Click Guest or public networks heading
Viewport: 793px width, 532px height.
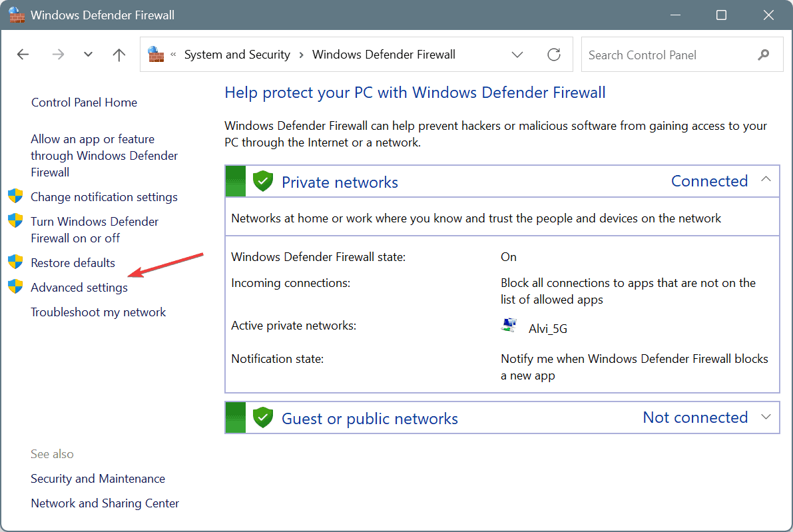click(x=370, y=419)
